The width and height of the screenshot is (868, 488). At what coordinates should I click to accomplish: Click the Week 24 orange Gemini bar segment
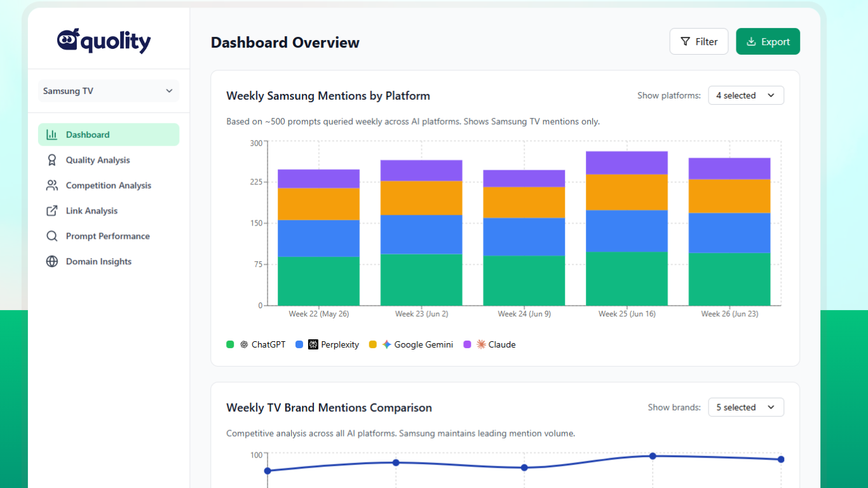point(524,203)
